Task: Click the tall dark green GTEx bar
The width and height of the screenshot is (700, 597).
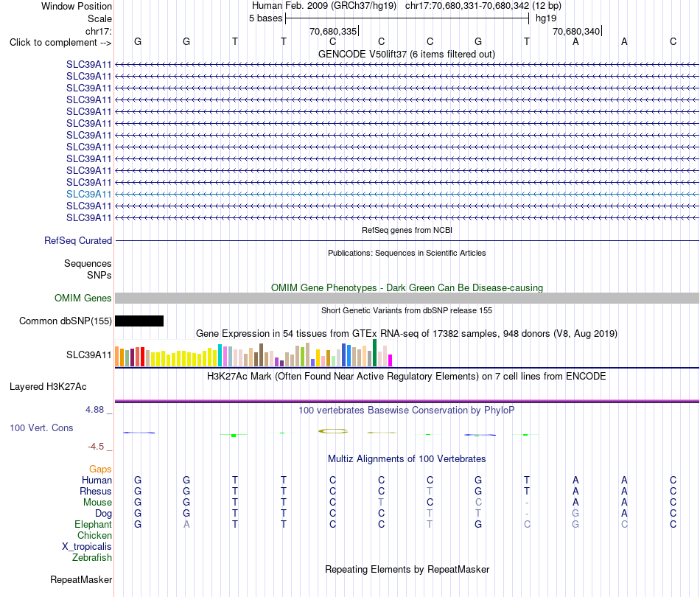Action: [374, 353]
